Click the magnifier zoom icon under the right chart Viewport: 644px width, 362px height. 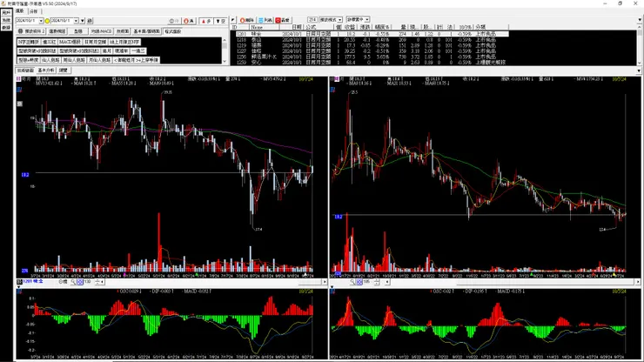tap(352, 282)
